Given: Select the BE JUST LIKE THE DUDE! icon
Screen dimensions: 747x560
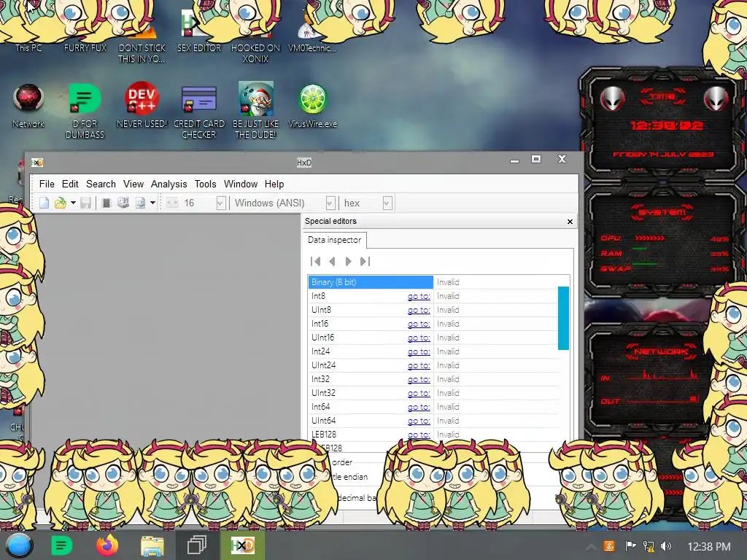Looking at the screenshot, I should coord(256,111).
